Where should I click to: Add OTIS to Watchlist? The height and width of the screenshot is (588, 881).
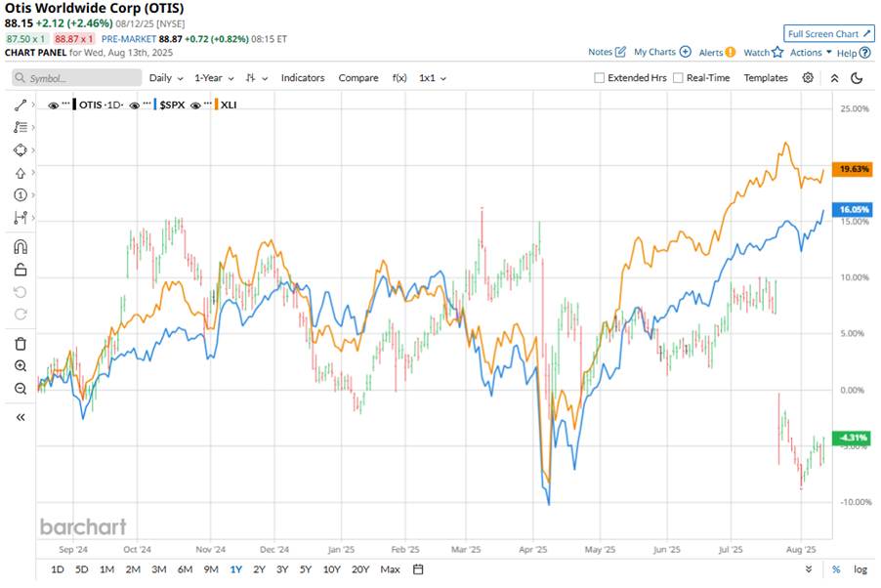[763, 53]
